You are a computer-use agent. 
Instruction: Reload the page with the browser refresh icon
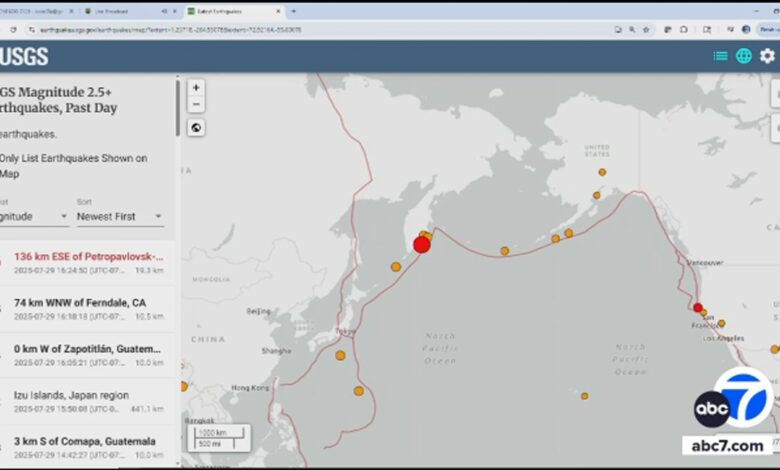tap(13, 30)
